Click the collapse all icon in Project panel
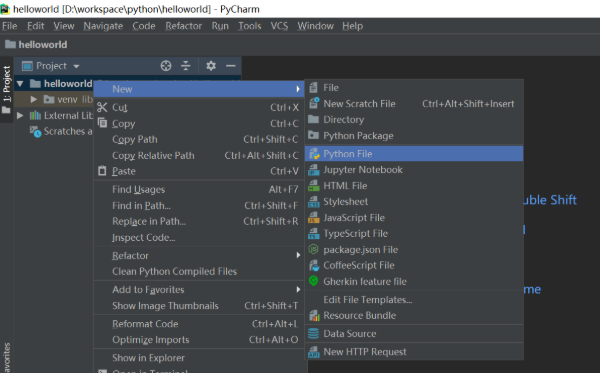 [x=186, y=66]
